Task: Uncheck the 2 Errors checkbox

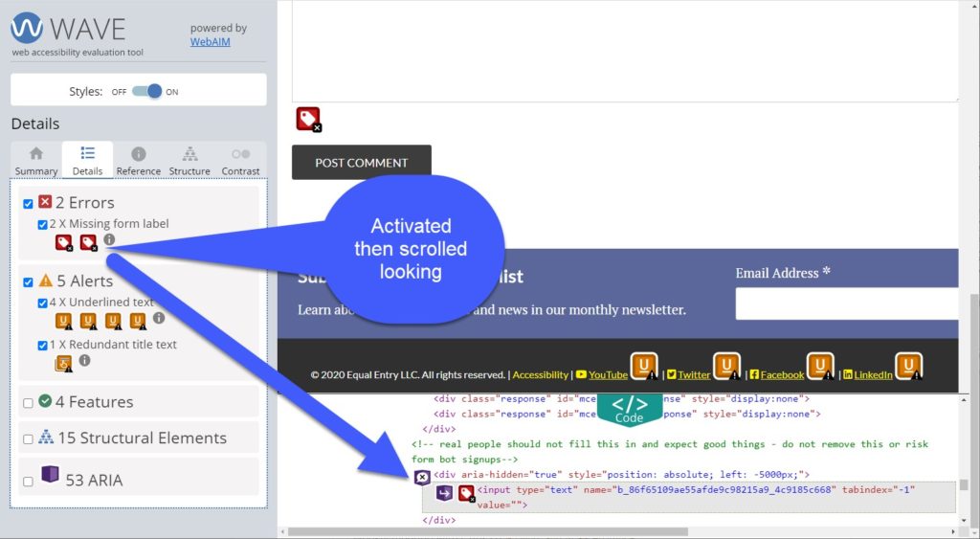Action: pyautogui.click(x=28, y=203)
